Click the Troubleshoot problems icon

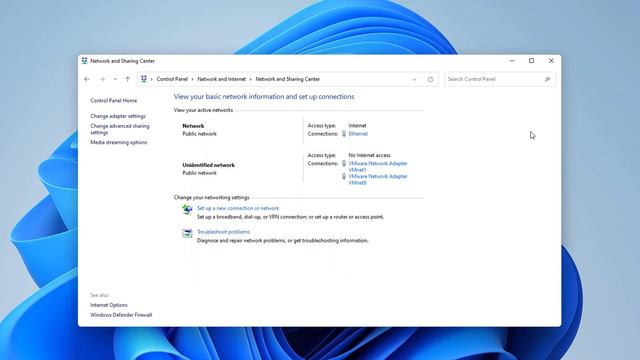click(187, 233)
